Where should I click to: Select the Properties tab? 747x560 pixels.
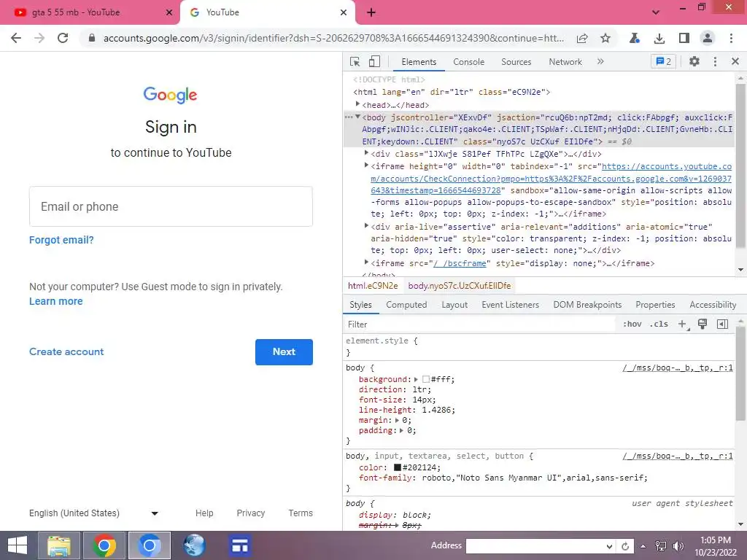click(x=655, y=305)
